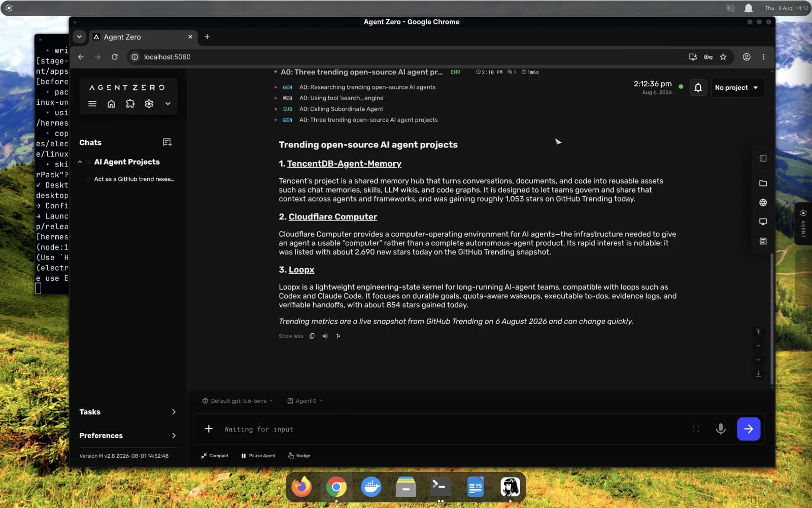The width and height of the screenshot is (812, 508).
Task: Jump to top of chat with arrow-to-bar icon
Action: [758, 332]
